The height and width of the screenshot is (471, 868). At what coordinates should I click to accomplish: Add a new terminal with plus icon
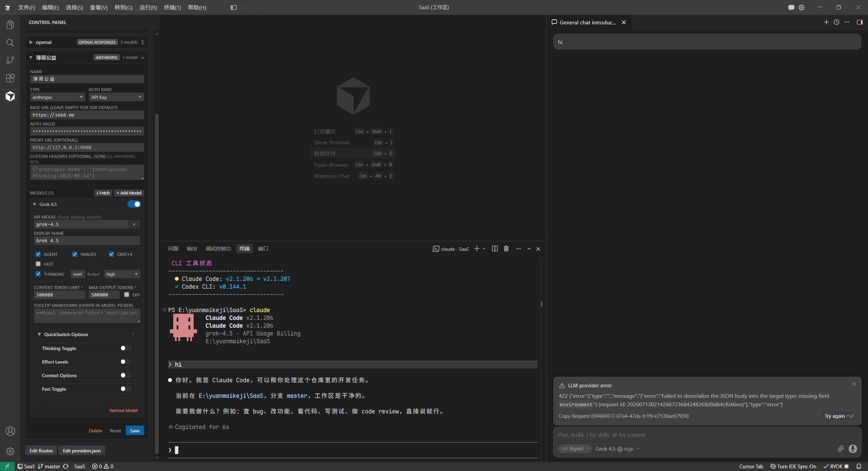(x=477, y=249)
